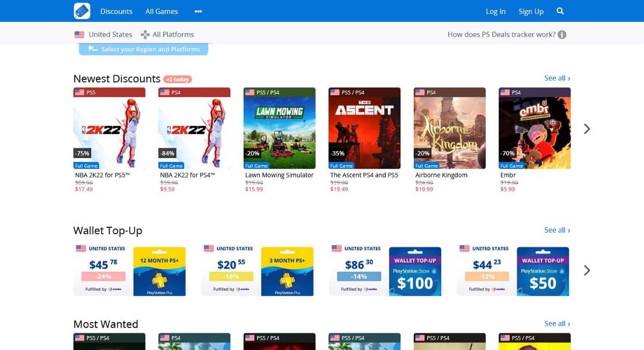The image size is (644, 350).
Task: Click the -14% discount badge
Action: point(359,277)
